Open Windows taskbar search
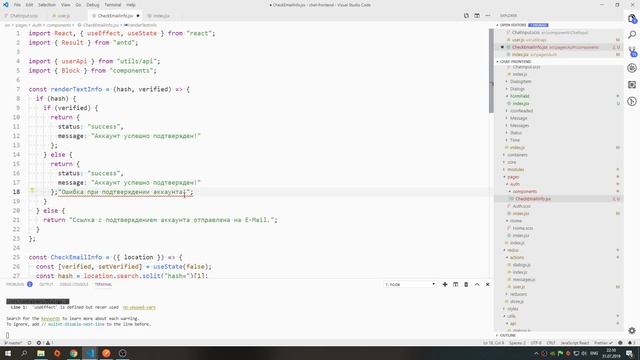Viewport: 640px width, 360px height. pyautogui.click(x=24, y=353)
